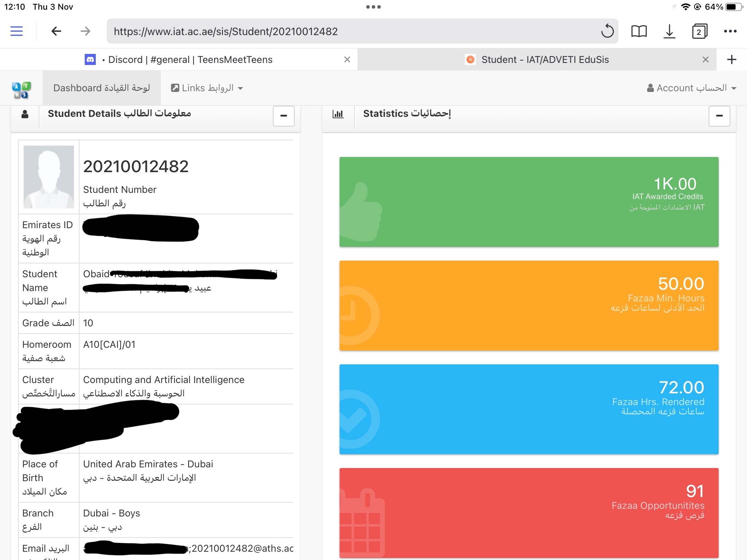
Task: Show the open tabs overview
Action: [x=699, y=31]
